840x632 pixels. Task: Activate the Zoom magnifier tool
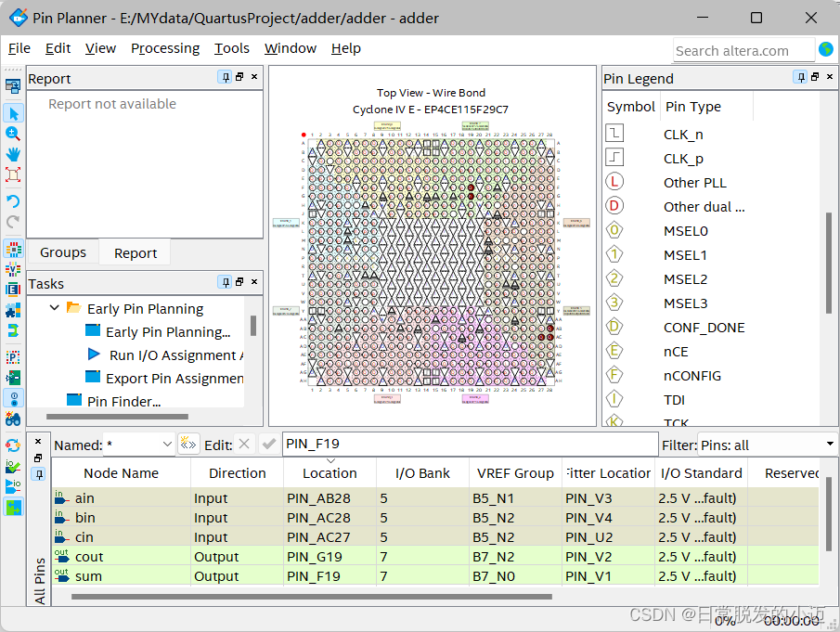coord(13,134)
